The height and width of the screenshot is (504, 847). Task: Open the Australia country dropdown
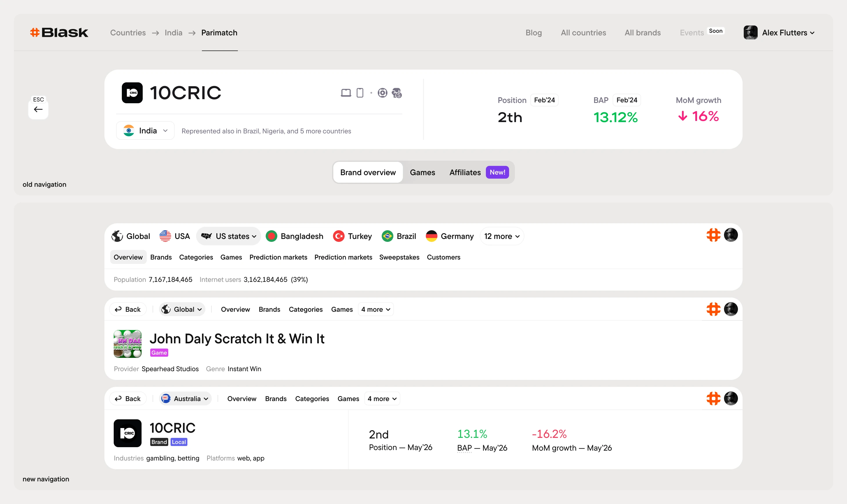click(x=185, y=399)
